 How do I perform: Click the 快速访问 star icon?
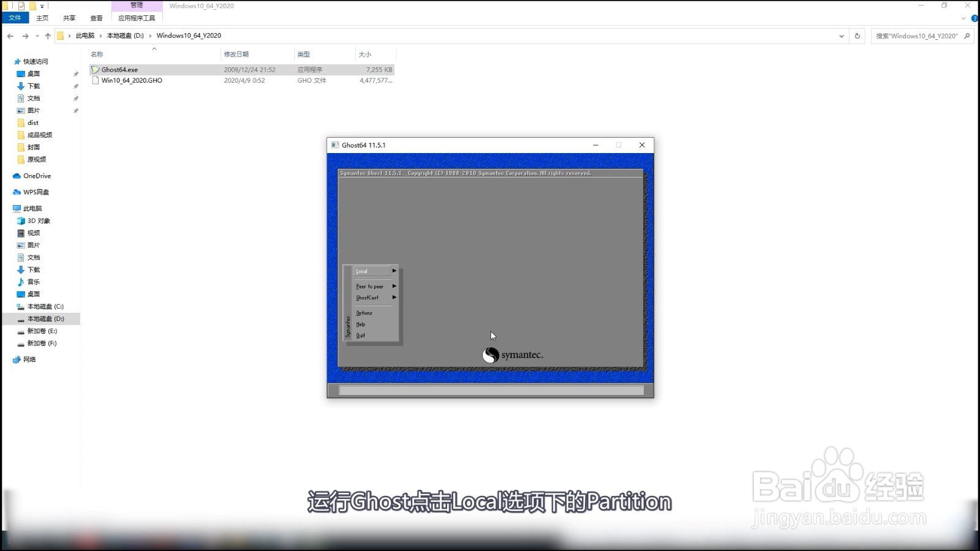click(x=17, y=61)
